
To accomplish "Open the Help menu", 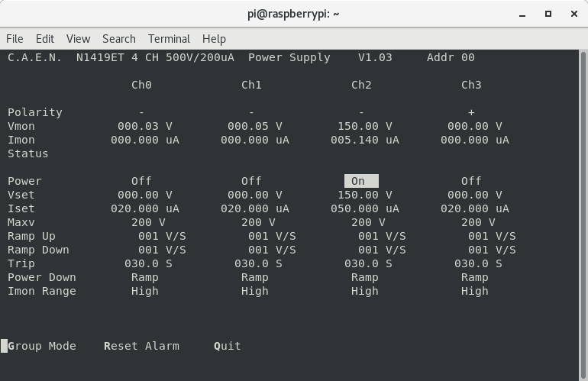I will coord(214,39).
